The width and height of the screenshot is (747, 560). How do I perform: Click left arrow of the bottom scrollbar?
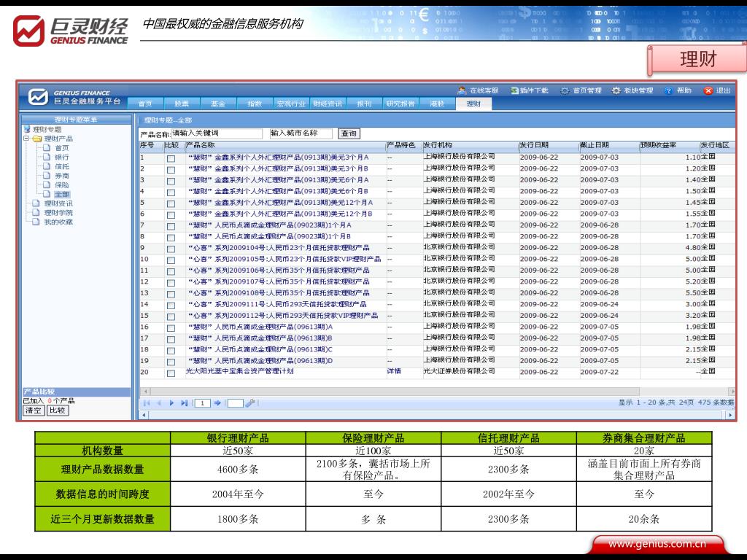coord(144,415)
